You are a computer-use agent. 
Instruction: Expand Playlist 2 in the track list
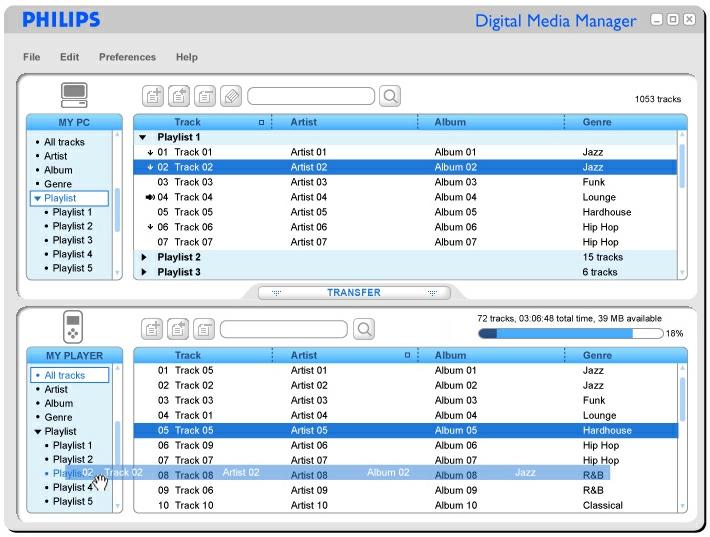click(x=144, y=257)
